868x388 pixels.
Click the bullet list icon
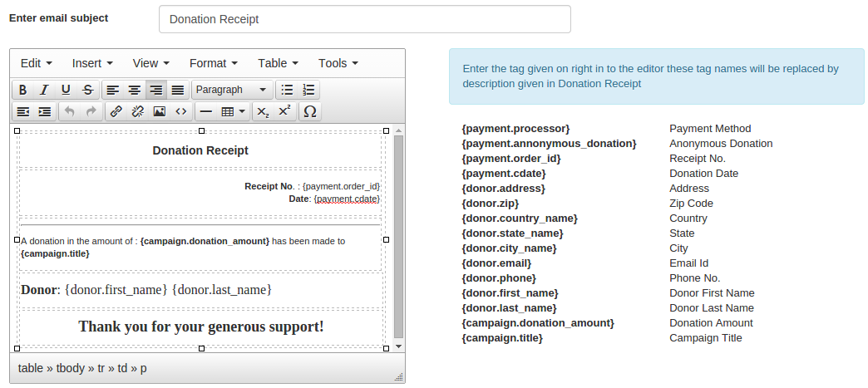click(288, 90)
